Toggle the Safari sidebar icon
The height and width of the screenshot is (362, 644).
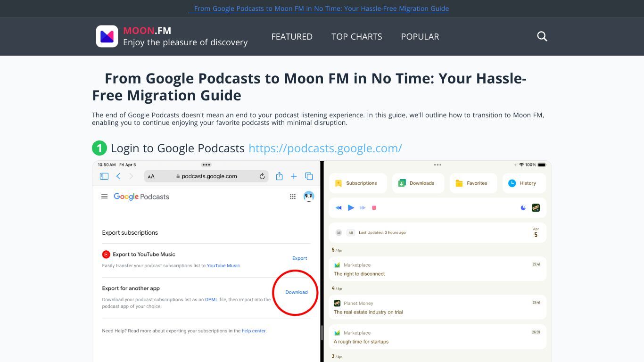[x=104, y=176]
